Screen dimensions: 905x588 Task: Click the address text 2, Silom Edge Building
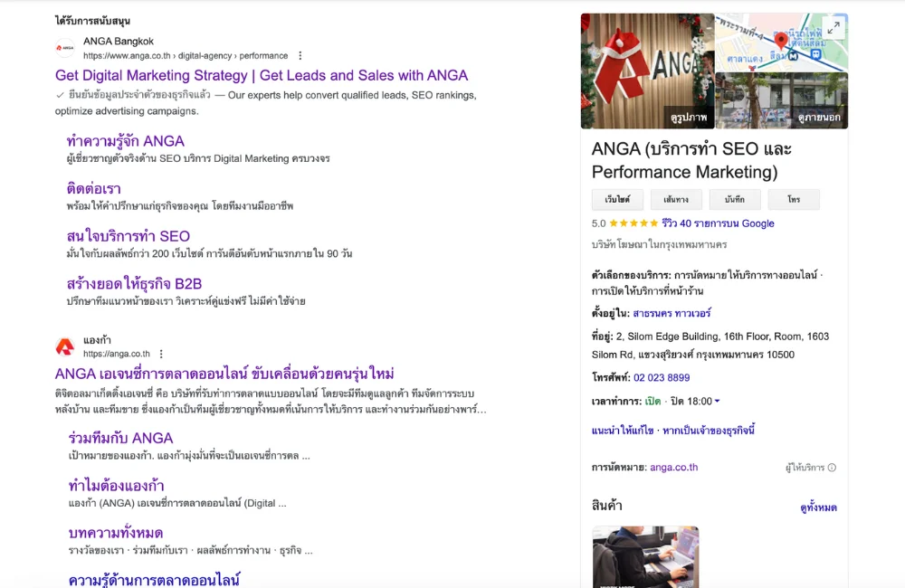point(710,345)
